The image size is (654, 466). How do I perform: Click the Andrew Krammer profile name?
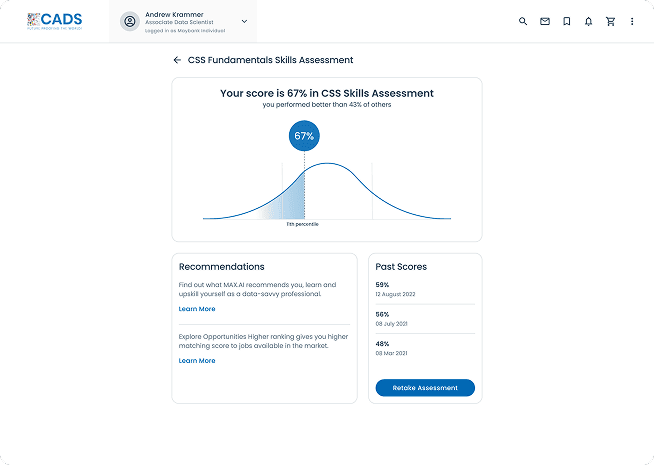[x=172, y=15]
